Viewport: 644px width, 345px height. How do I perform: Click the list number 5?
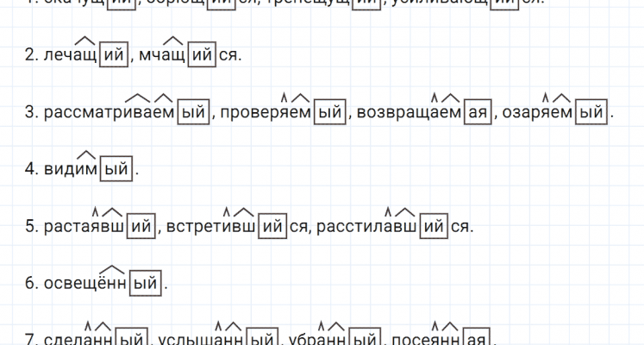(30, 227)
